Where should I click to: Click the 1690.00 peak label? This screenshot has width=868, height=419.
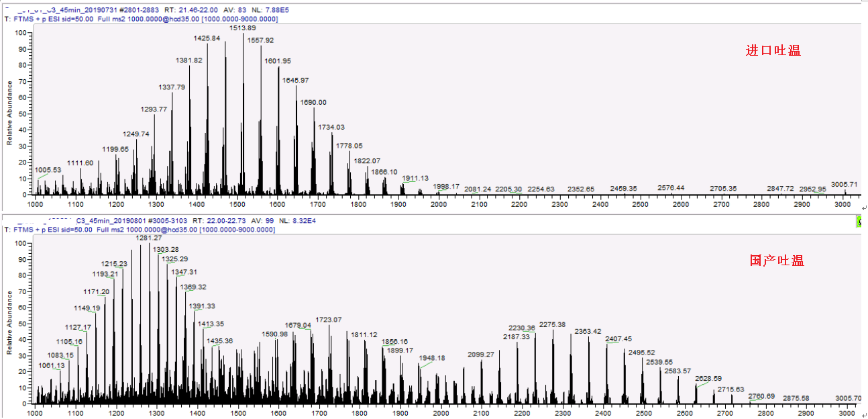[x=313, y=102]
